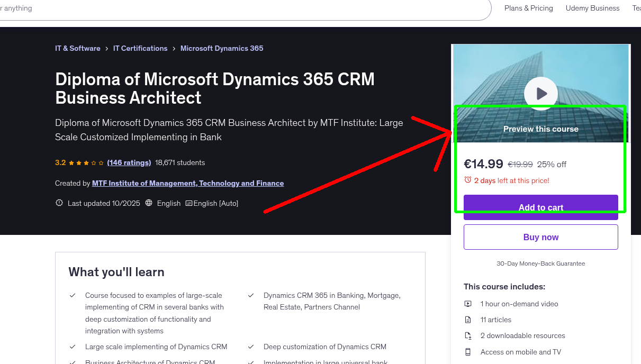Click the closed-captions icon near English [Auto]
The width and height of the screenshot is (641, 364).
point(188,203)
